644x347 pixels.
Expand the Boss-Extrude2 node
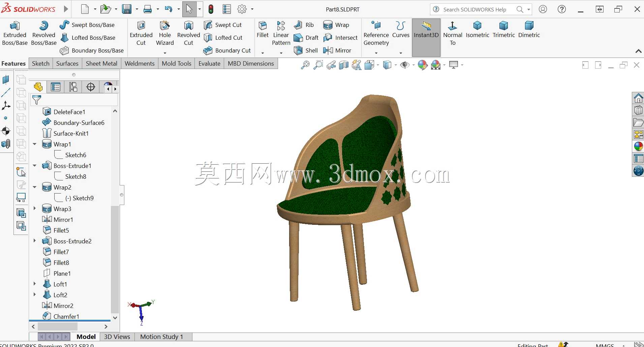[x=35, y=241]
